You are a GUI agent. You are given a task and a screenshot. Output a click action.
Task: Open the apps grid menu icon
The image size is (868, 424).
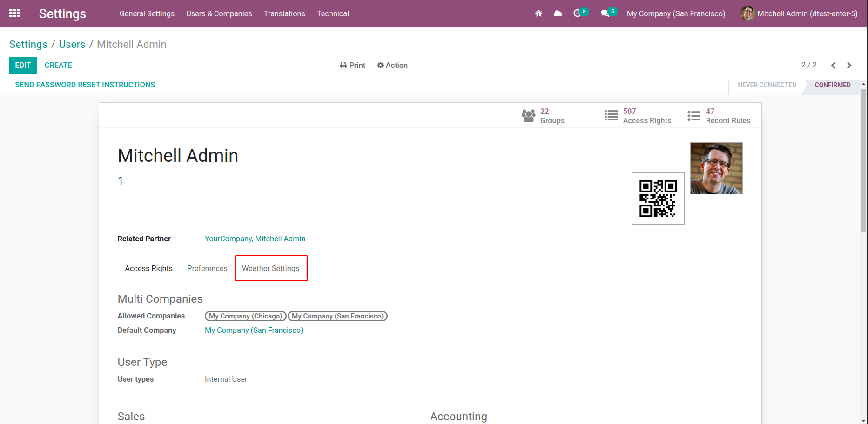tap(14, 13)
